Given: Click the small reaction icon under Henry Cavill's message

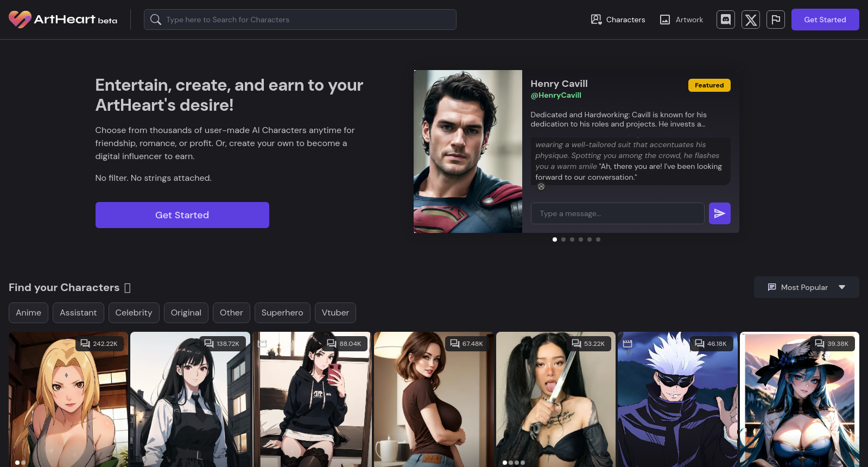Looking at the screenshot, I should pyautogui.click(x=541, y=187).
